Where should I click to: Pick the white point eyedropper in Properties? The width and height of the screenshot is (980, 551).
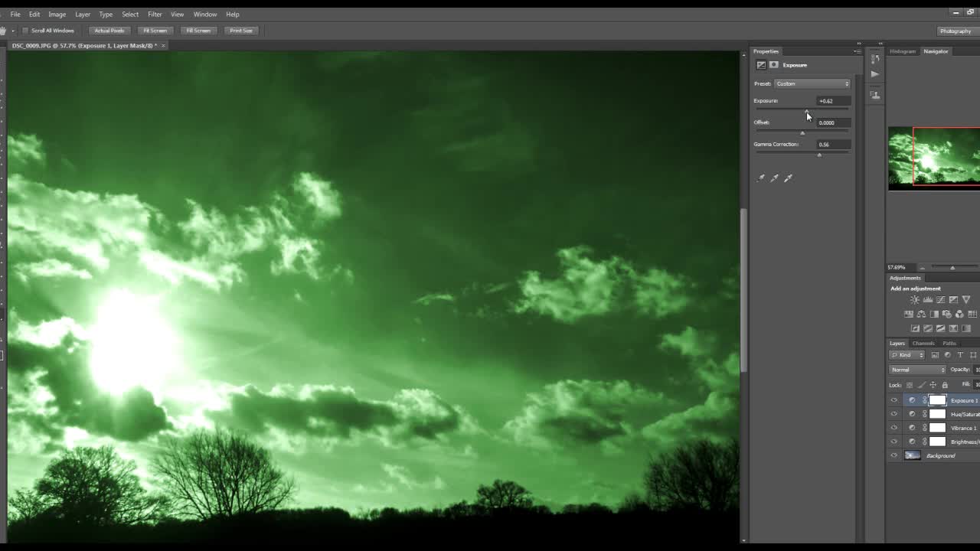click(788, 178)
